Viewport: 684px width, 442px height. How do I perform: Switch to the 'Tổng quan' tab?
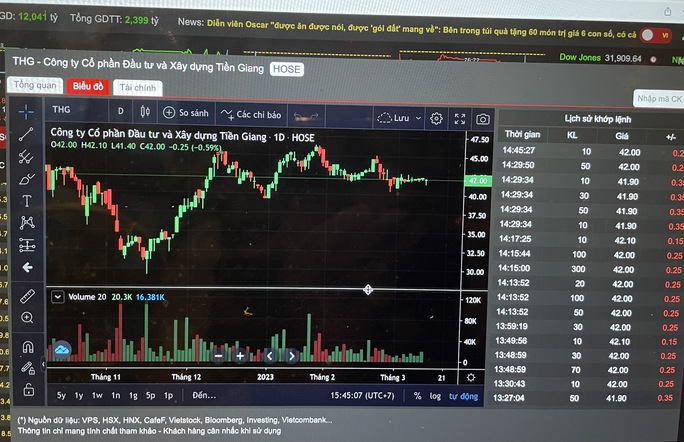point(35,86)
